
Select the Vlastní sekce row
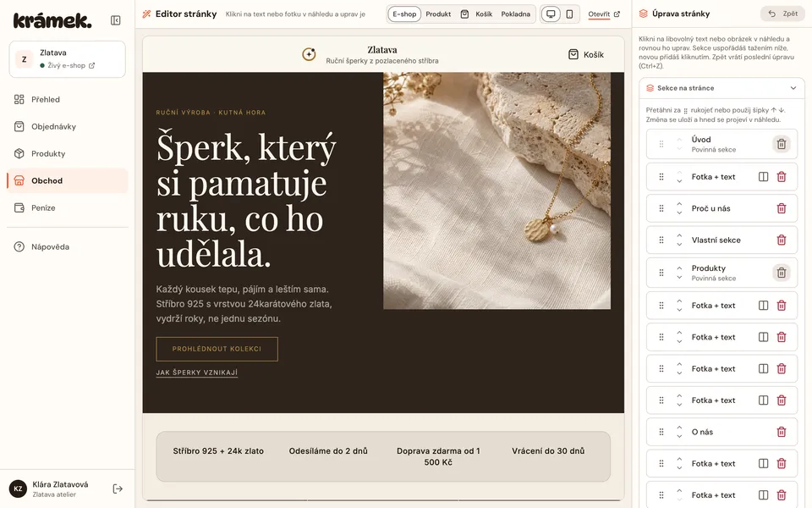[721, 240]
